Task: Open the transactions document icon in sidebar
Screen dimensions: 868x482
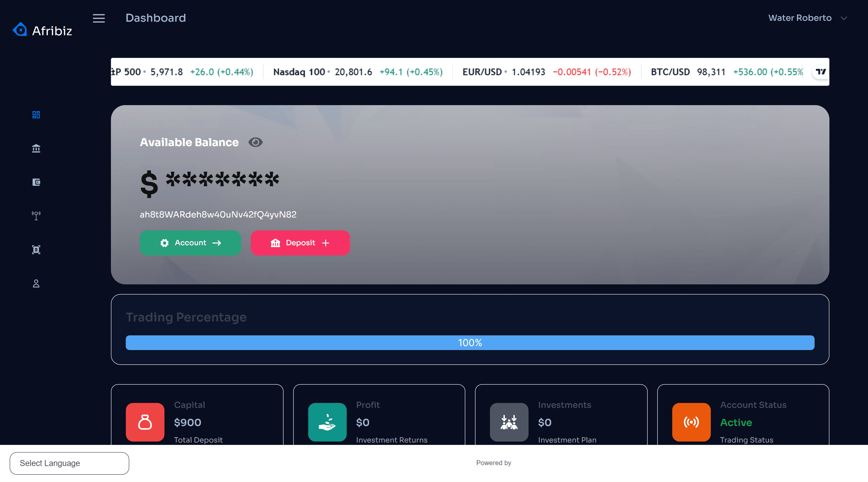Action: pos(36,250)
